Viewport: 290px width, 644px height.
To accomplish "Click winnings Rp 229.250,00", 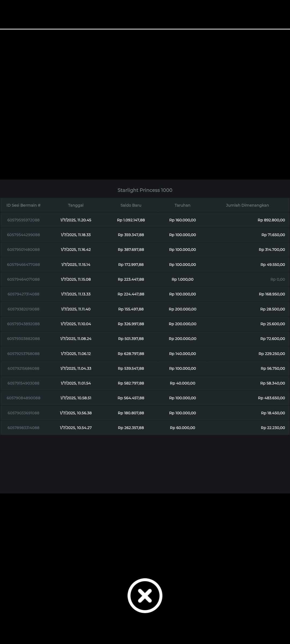I will pyautogui.click(x=272, y=354).
